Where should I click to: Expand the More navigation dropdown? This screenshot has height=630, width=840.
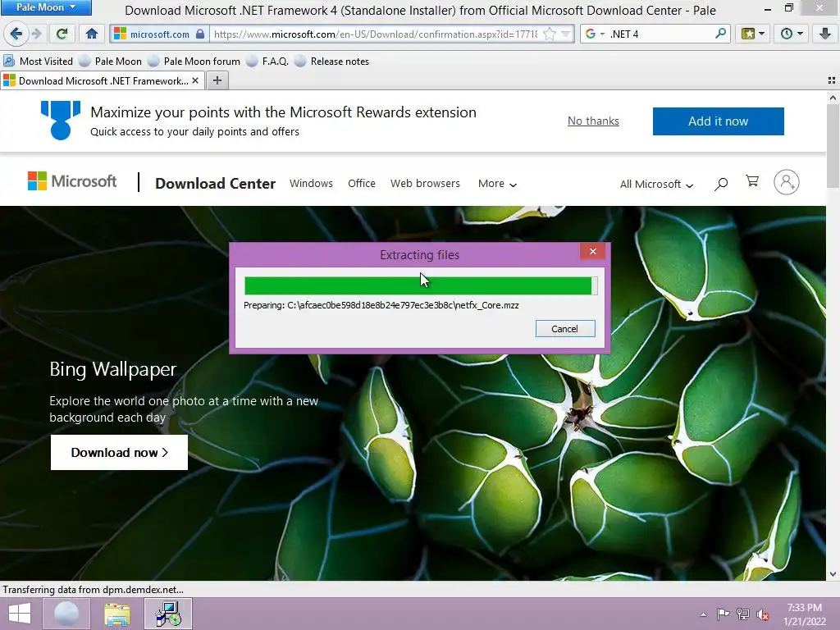point(497,184)
